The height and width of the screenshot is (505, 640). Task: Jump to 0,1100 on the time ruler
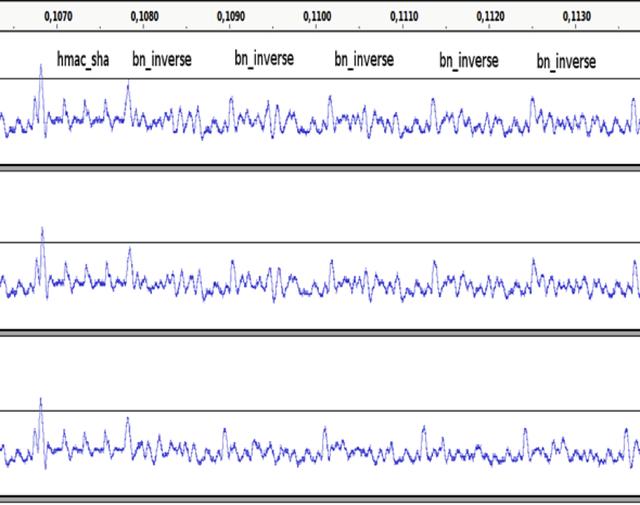[318, 16]
